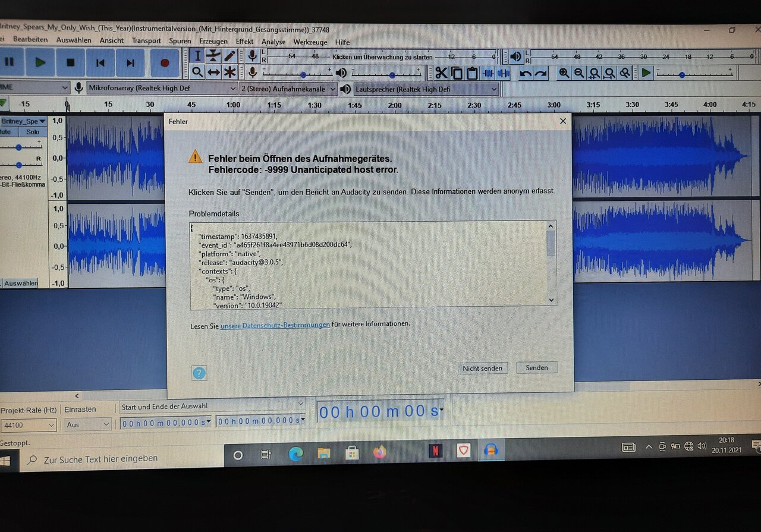Zoom in on the timeline
The height and width of the screenshot is (532, 761).
(x=564, y=73)
